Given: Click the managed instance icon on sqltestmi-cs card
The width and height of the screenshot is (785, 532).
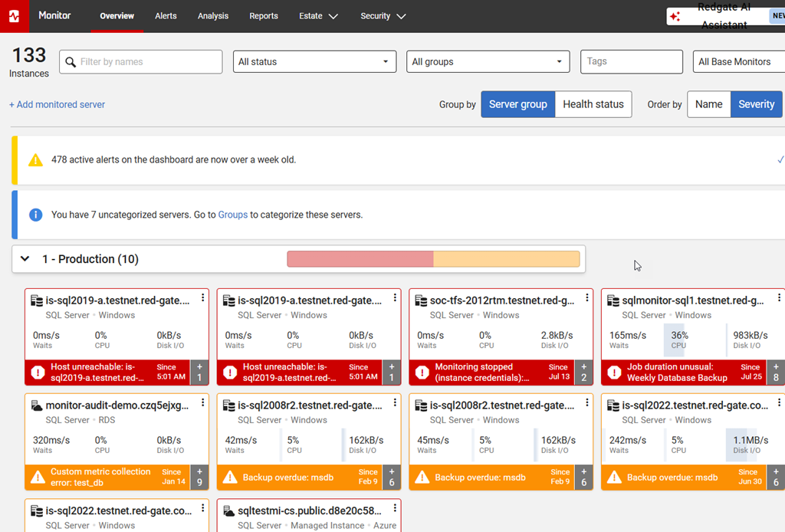Looking at the screenshot, I should (228, 511).
